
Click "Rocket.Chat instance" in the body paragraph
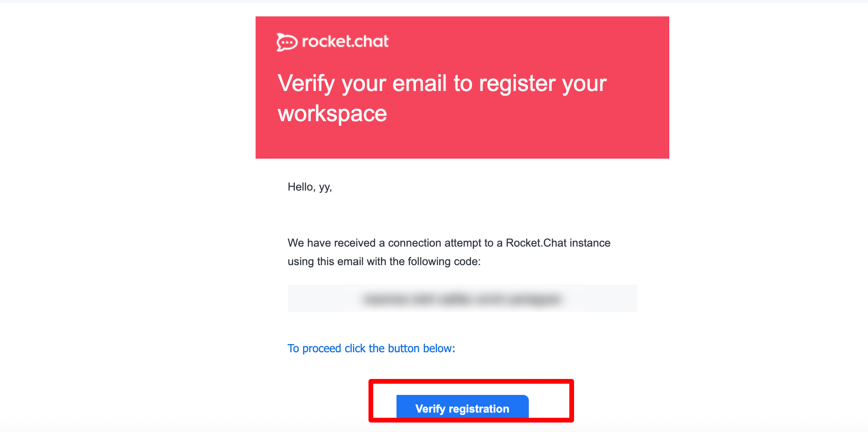pos(558,243)
